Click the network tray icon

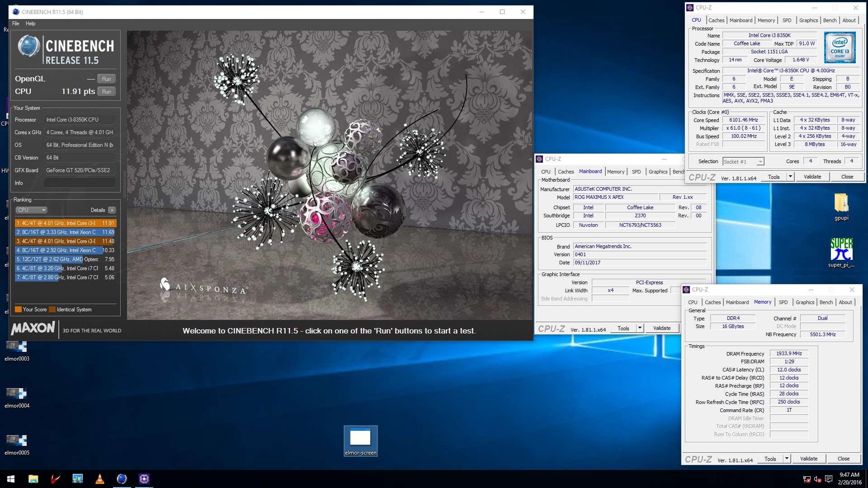[x=807, y=479]
